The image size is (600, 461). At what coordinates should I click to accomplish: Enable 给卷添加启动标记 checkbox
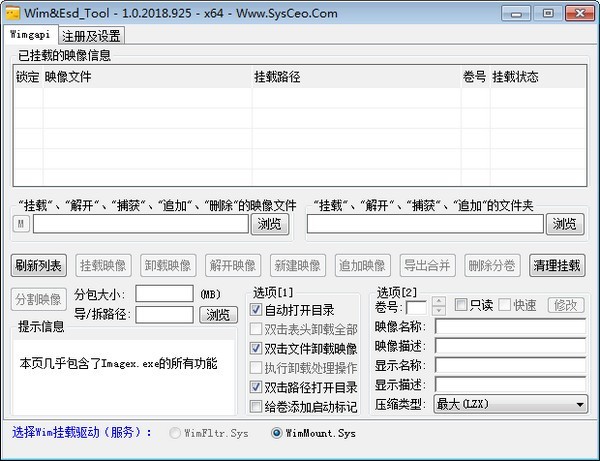[256, 406]
